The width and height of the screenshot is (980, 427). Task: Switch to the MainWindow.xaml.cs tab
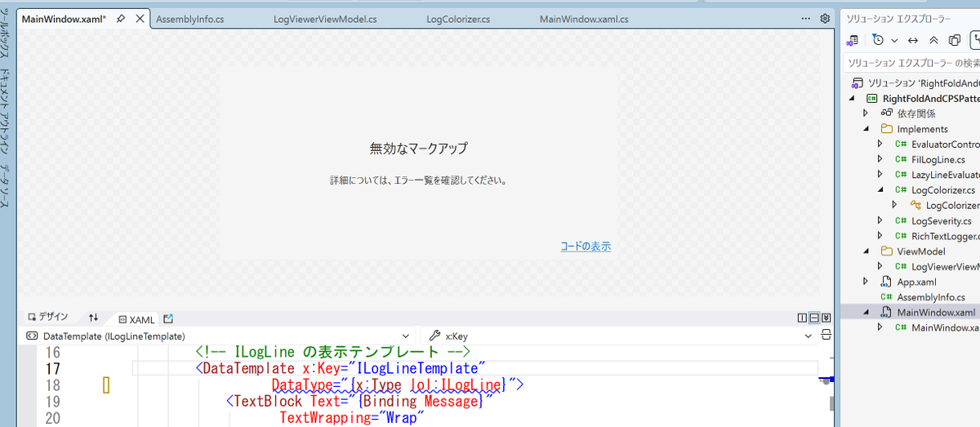584,19
